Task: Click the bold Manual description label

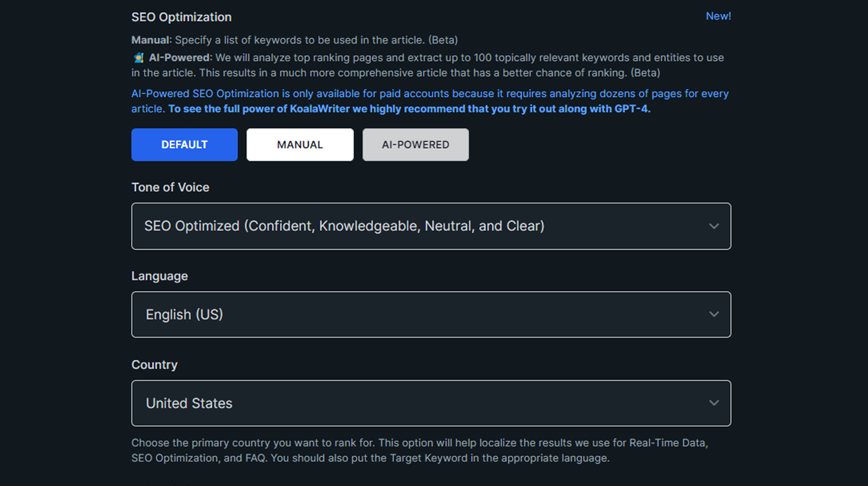Action: 151,40
